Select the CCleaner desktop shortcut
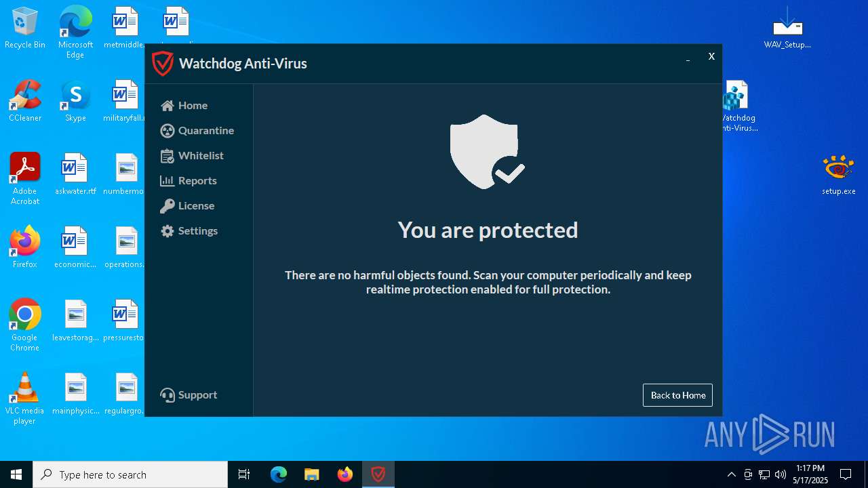 (25, 101)
